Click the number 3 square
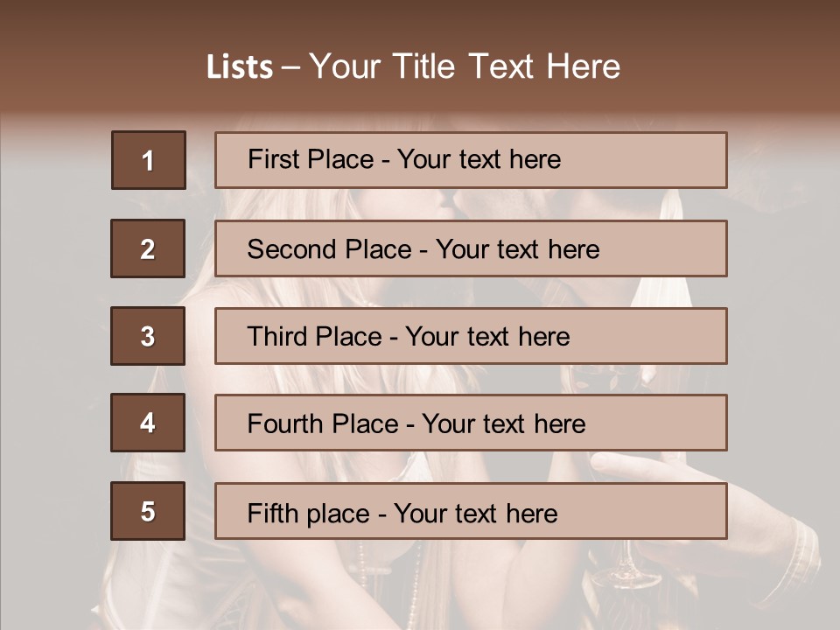 click(148, 336)
